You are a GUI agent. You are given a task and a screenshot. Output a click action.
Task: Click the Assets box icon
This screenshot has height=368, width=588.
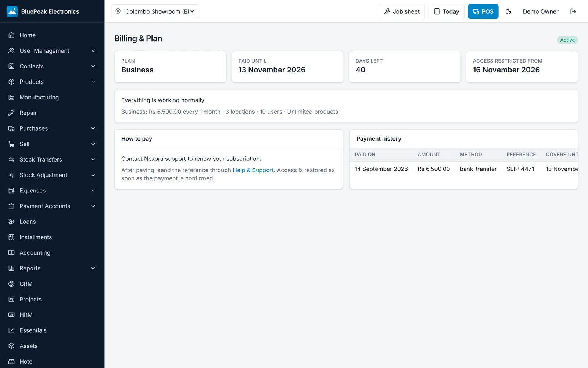11,346
